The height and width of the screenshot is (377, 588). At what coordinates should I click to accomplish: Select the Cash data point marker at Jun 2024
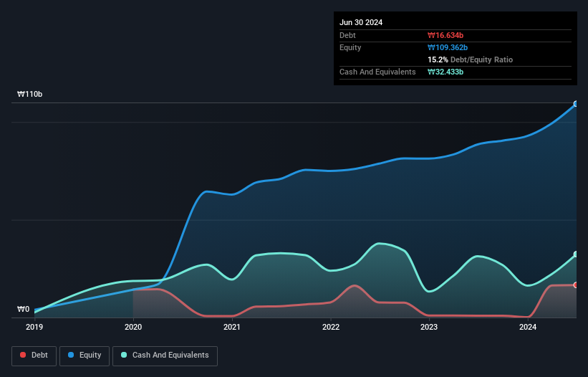point(576,254)
